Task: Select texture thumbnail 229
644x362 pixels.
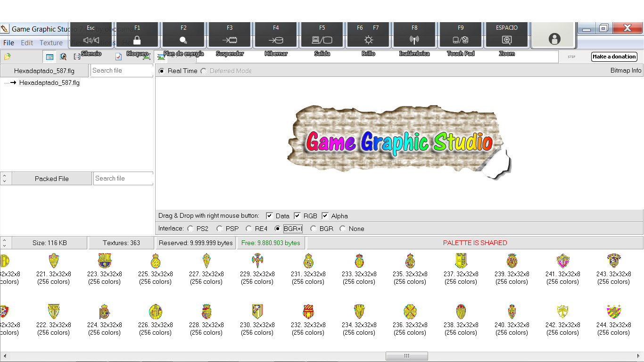Action: pyautogui.click(x=257, y=261)
